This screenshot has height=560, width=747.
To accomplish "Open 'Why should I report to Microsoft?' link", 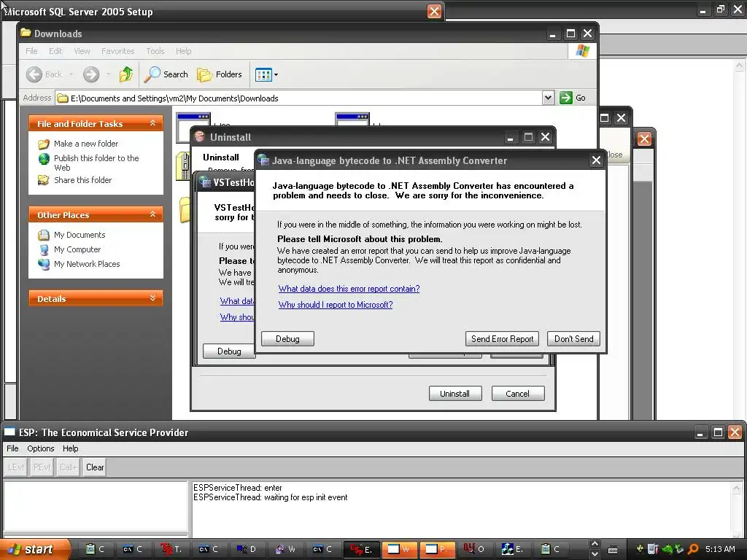I will click(x=336, y=305).
